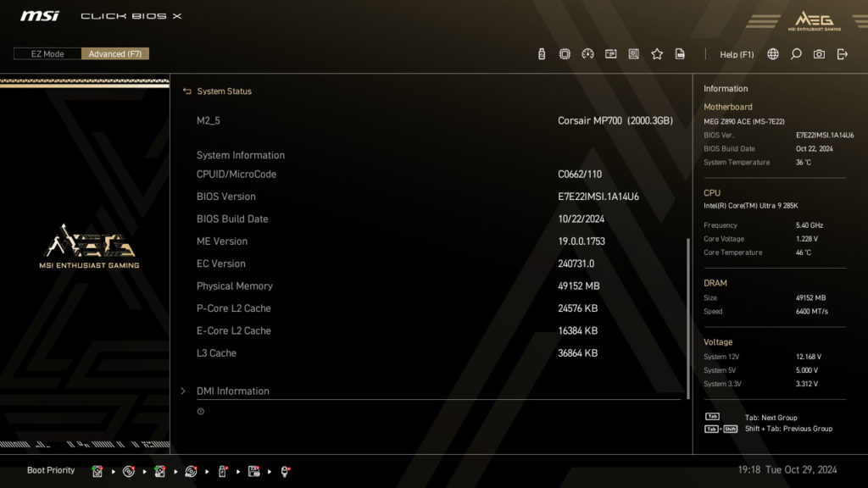Select the USB hard disk boot icon
The width and height of the screenshot is (868, 488).
click(160, 471)
